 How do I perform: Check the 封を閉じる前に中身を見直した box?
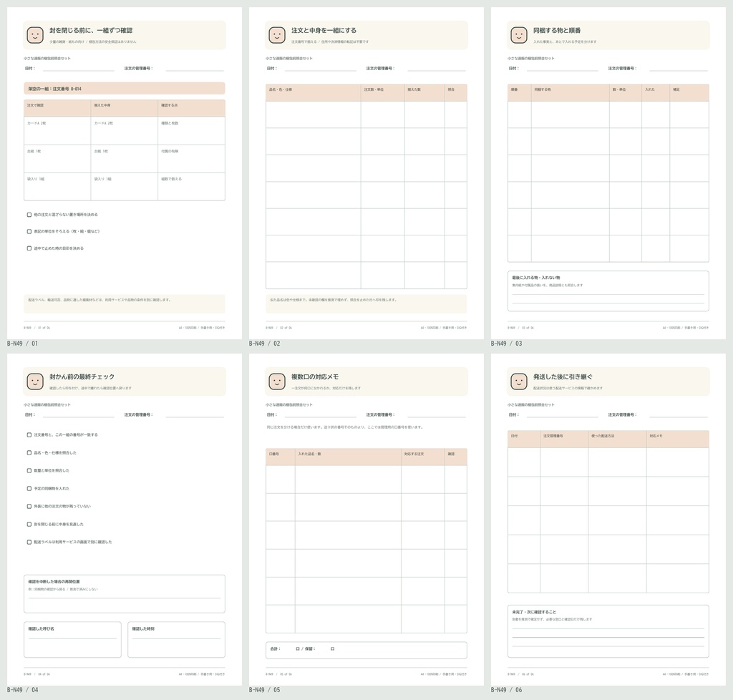click(x=29, y=525)
